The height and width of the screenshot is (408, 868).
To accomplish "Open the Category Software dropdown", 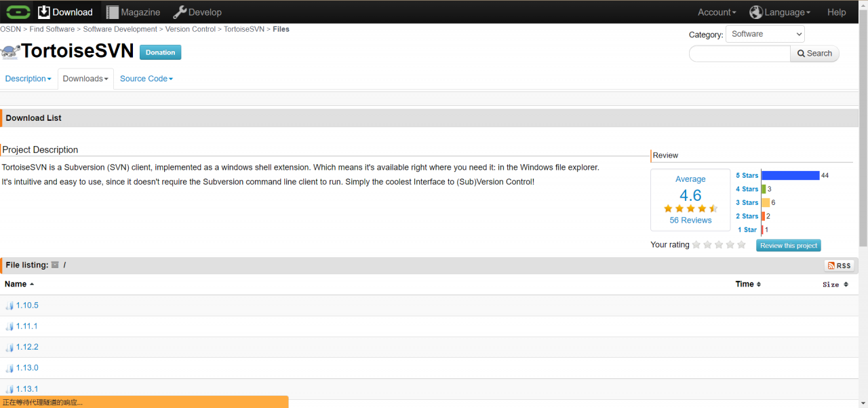I will pyautogui.click(x=765, y=34).
